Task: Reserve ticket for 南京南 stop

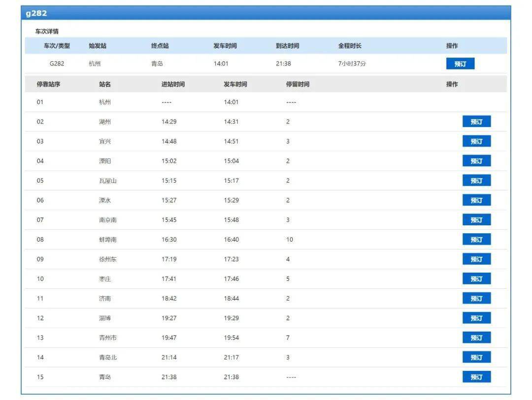Action: 476,220
